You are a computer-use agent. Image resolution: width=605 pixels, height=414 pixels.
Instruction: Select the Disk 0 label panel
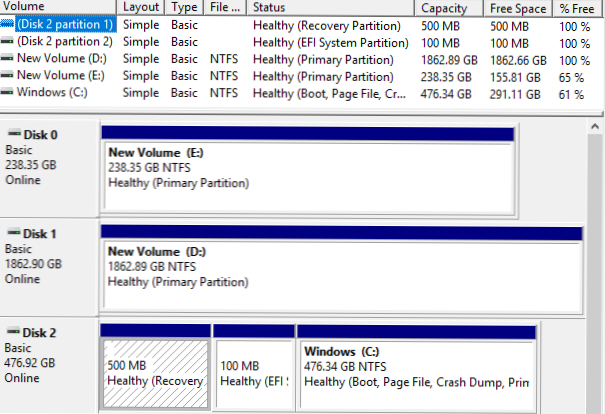[49, 168]
